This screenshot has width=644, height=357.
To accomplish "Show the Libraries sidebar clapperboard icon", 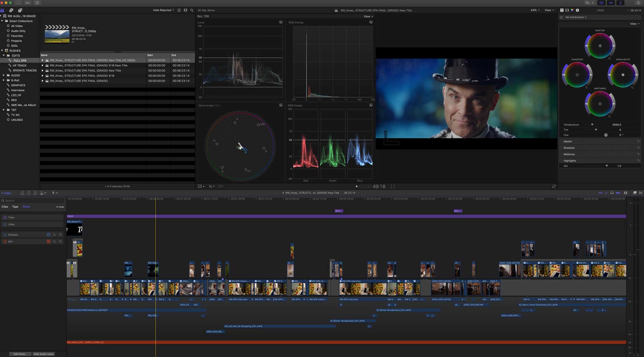I will pyautogui.click(x=3, y=10).
